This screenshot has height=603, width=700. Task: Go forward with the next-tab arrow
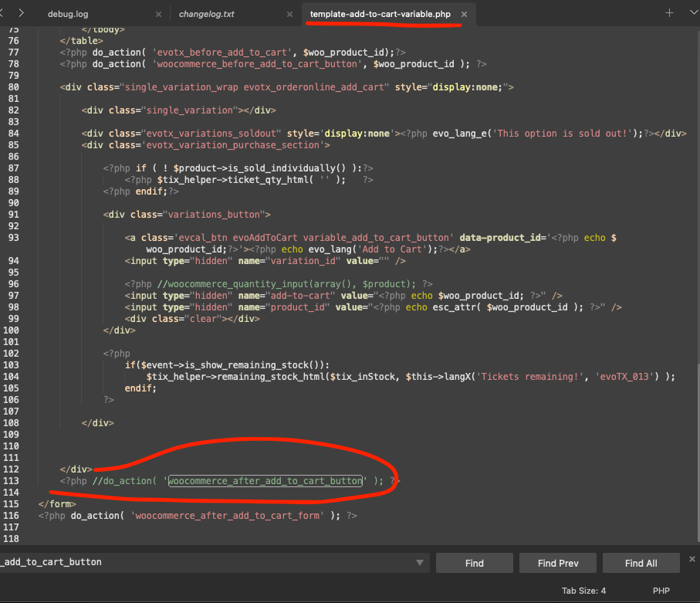21,13
